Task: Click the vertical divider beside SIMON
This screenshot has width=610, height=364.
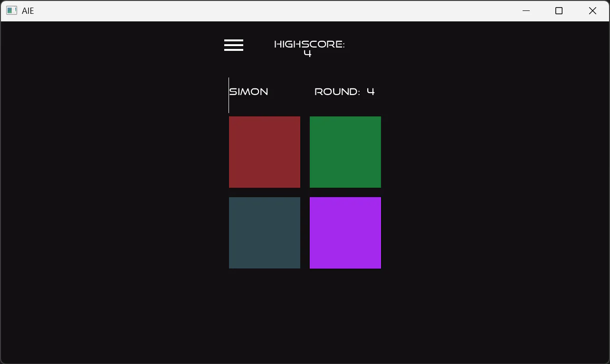Action: coord(229,95)
